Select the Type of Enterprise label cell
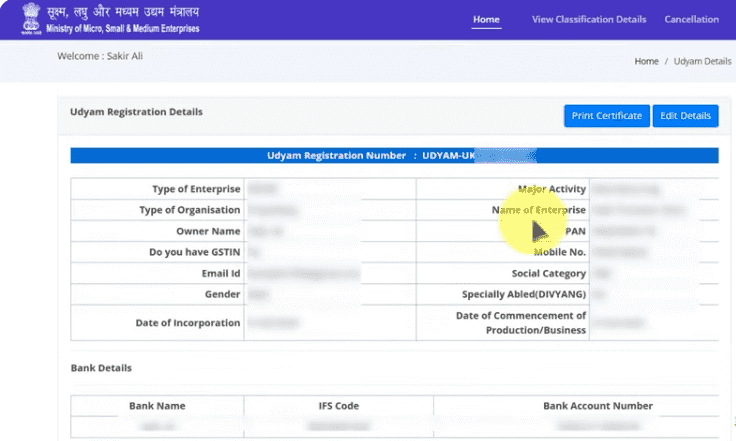 pos(196,189)
